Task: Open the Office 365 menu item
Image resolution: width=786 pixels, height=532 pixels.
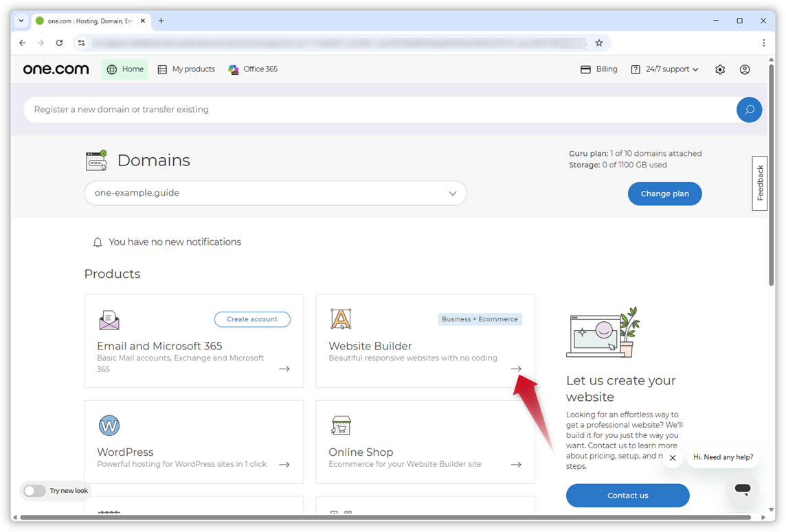Action: click(x=253, y=69)
